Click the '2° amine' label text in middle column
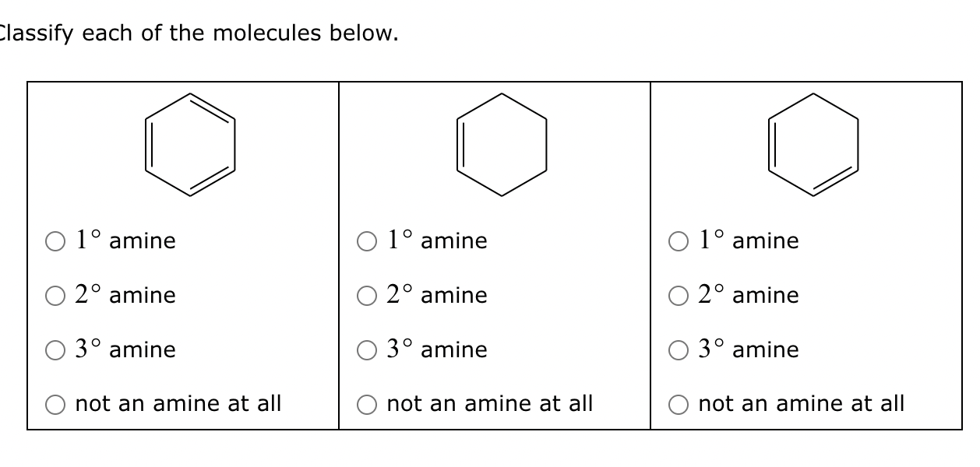This screenshot has width=980, height=467. click(436, 295)
